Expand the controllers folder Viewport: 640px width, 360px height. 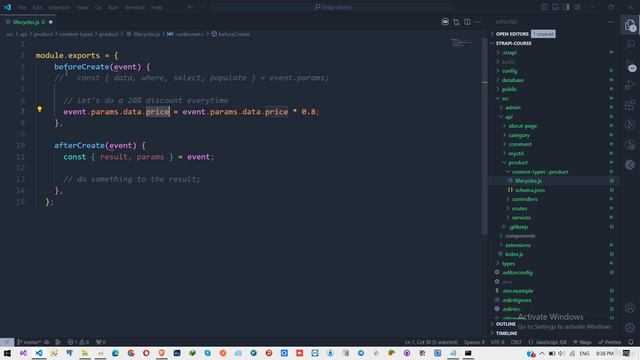coord(524,200)
